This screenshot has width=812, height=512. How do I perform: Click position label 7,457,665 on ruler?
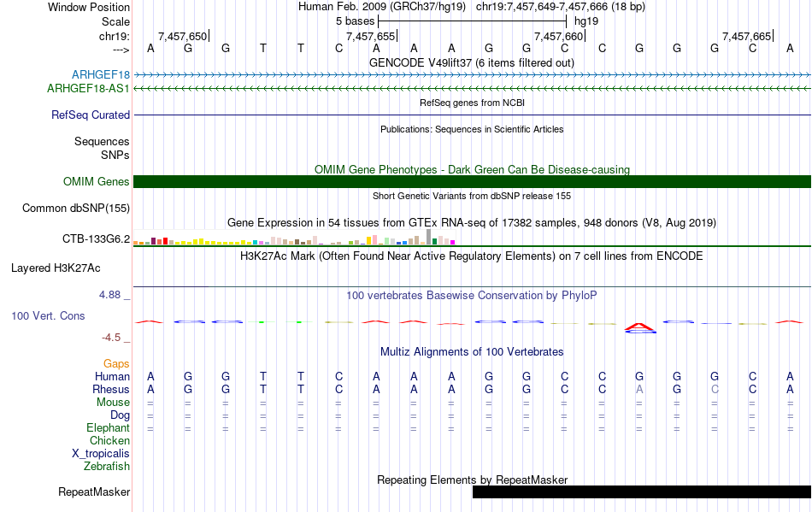click(747, 36)
